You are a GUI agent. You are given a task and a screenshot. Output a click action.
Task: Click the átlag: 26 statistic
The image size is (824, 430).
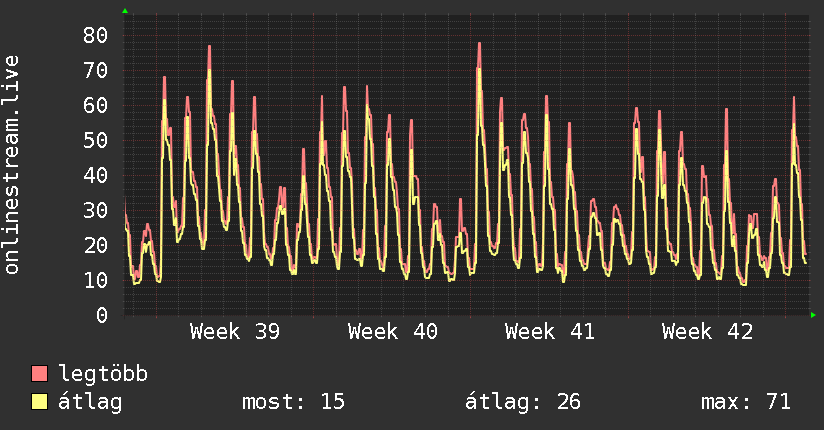523,402
